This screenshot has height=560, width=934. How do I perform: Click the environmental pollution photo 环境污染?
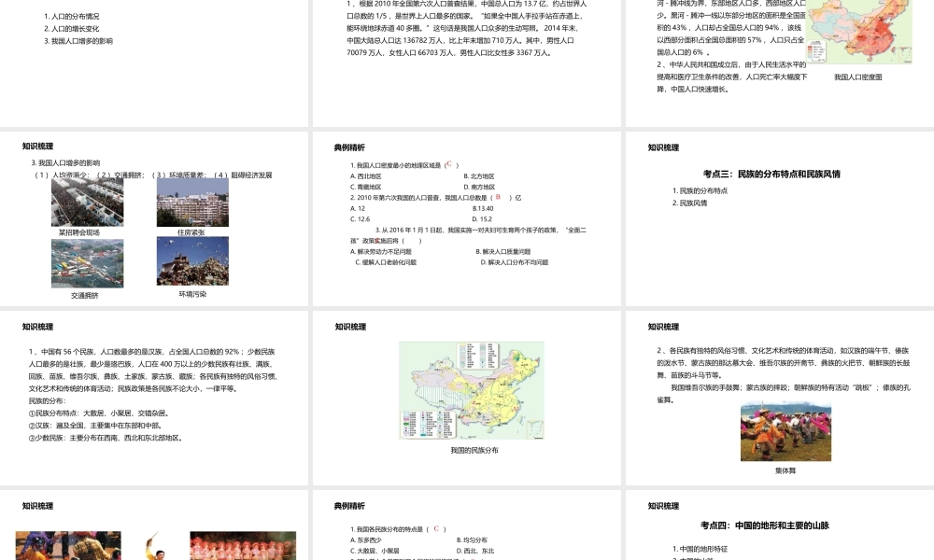pos(192,260)
